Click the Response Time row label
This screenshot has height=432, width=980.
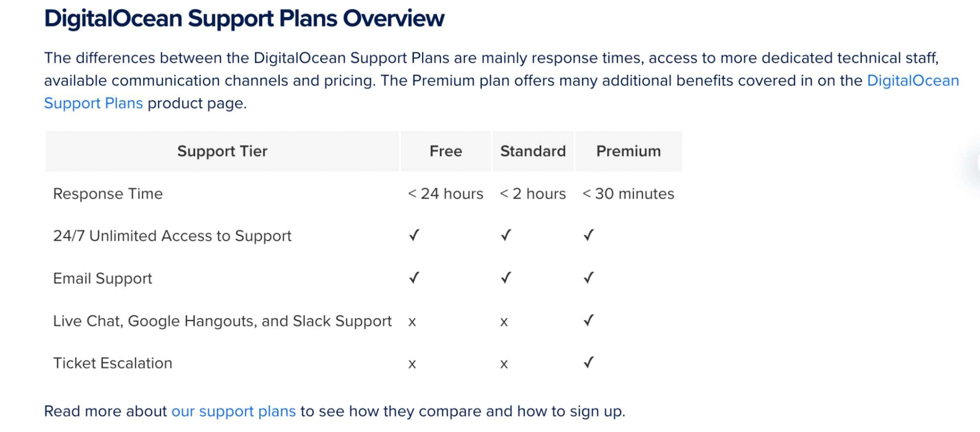(108, 194)
